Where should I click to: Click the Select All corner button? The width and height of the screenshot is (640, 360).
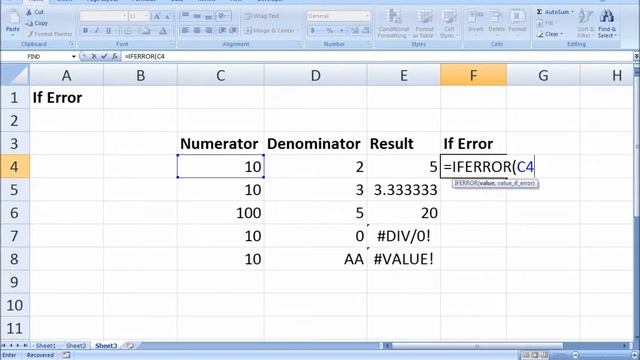(x=15, y=75)
